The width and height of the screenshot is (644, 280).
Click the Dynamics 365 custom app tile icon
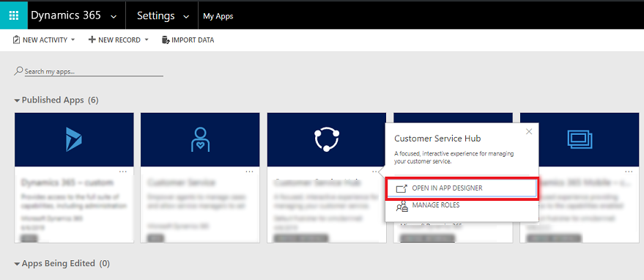pyautogui.click(x=74, y=139)
